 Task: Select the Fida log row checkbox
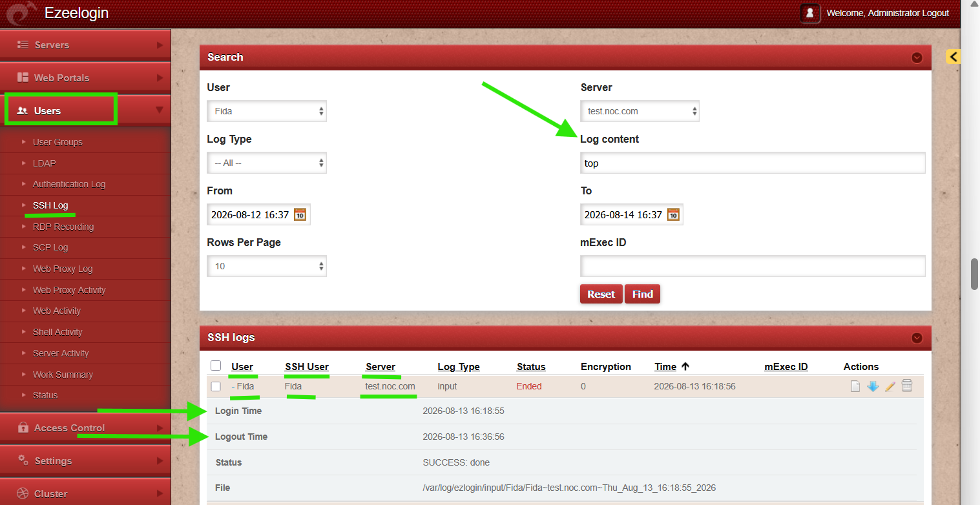click(216, 386)
